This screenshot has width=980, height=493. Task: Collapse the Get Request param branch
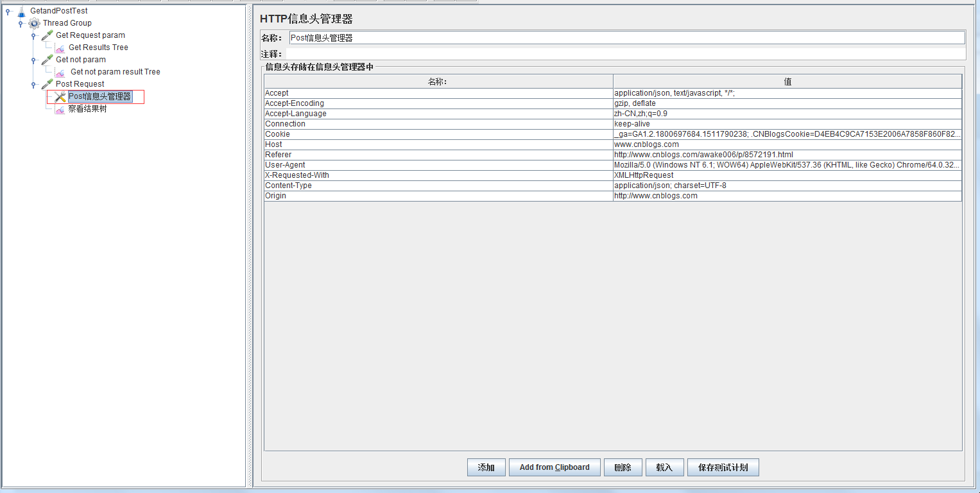[x=32, y=35]
